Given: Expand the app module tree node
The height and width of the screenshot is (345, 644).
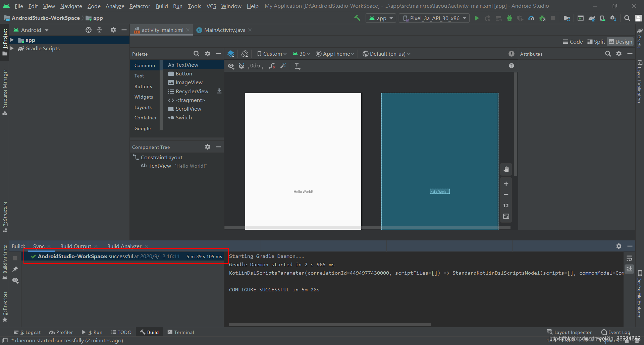Looking at the screenshot, I should 12,40.
